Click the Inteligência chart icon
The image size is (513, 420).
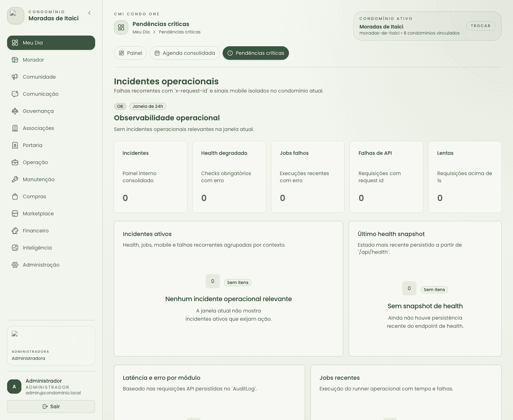point(15,248)
